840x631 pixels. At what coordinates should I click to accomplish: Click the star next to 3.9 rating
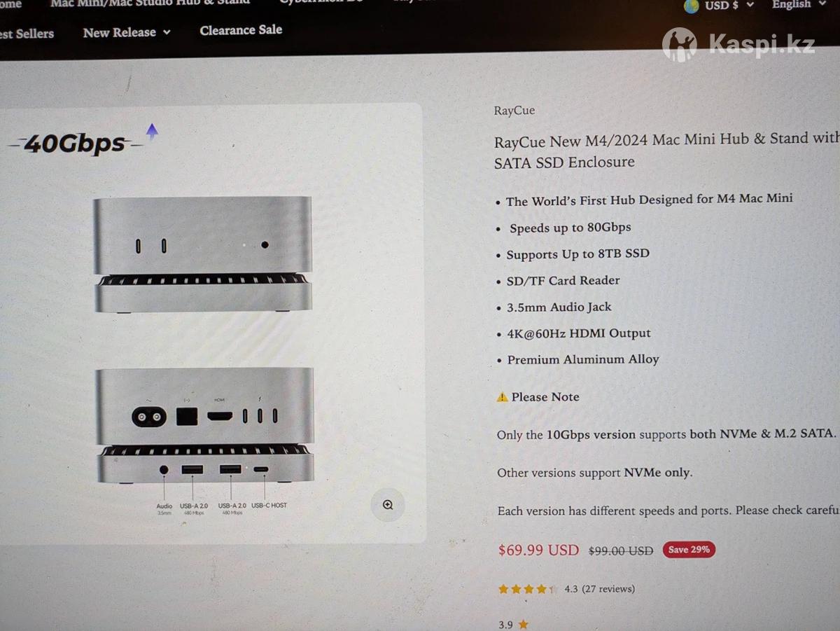point(523,625)
